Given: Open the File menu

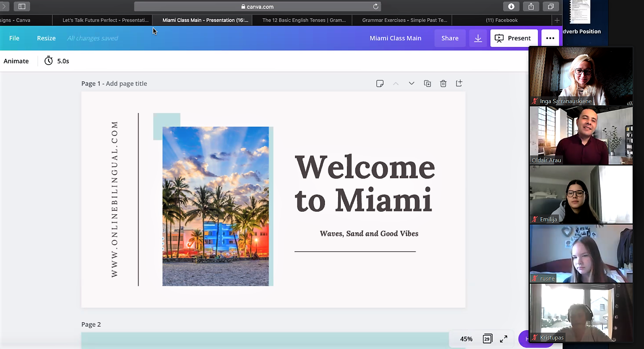Looking at the screenshot, I should coord(14,38).
